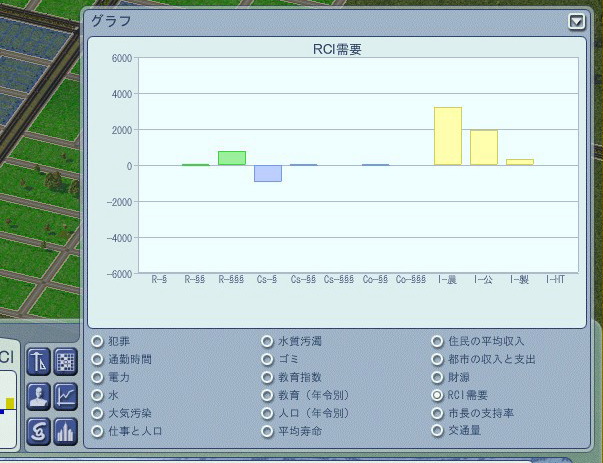Click the R-§§ axis label
Image resolution: width=603 pixels, height=463 pixels.
point(195,279)
